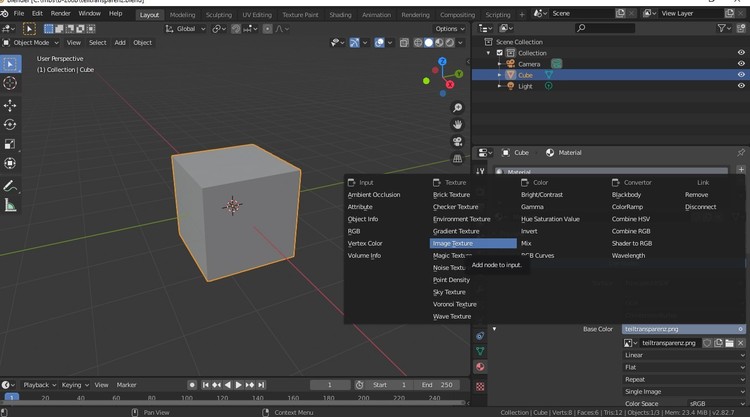This screenshot has height=417, width=750.
Task: Switch to wireframe shading mode
Action: (418, 43)
